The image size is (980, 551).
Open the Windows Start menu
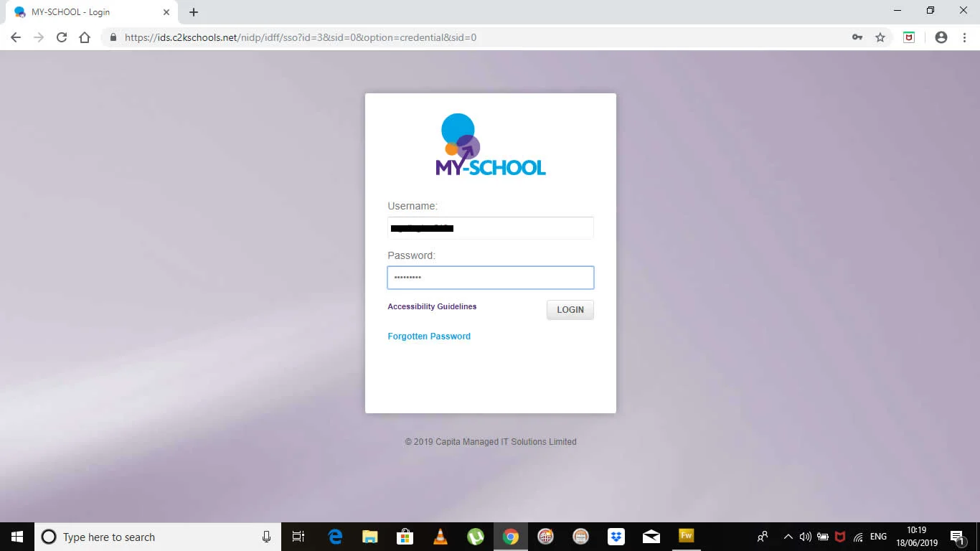tap(17, 537)
